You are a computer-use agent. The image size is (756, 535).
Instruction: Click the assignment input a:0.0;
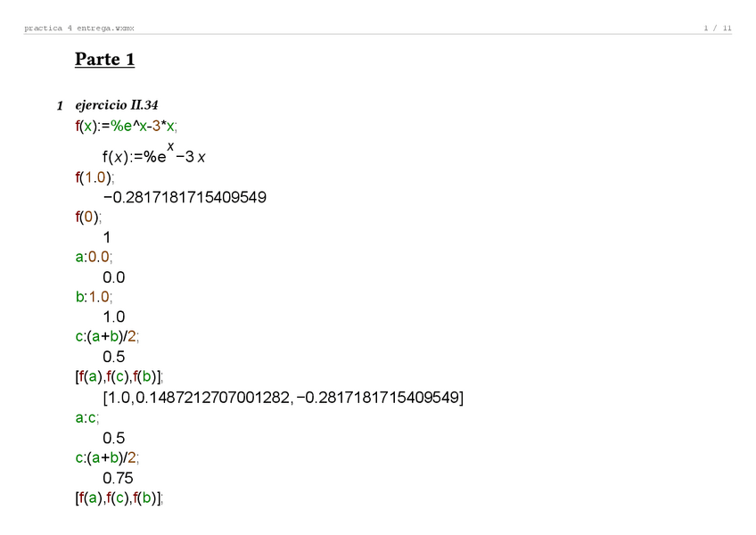pyautogui.click(x=94, y=257)
